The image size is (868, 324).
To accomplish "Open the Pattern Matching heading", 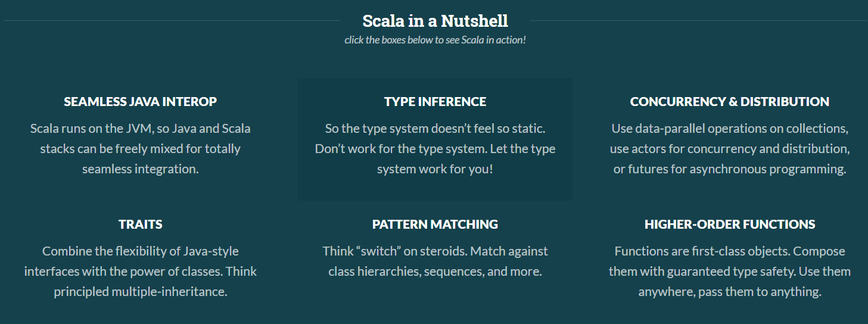I will (x=435, y=225).
